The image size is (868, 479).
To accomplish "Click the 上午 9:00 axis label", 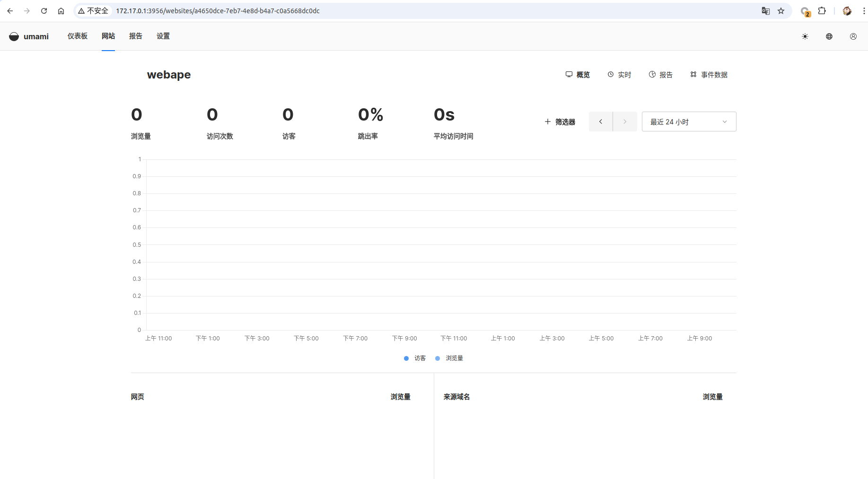I will 700,339.
